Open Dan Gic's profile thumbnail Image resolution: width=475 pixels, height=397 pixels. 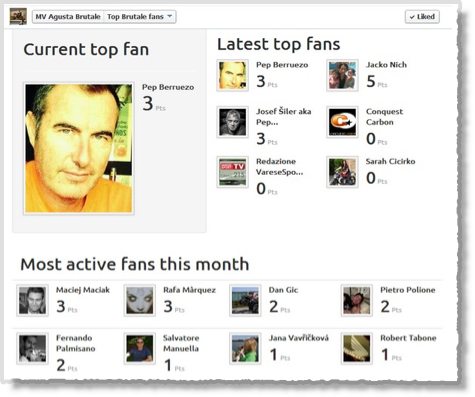pyautogui.click(x=245, y=301)
